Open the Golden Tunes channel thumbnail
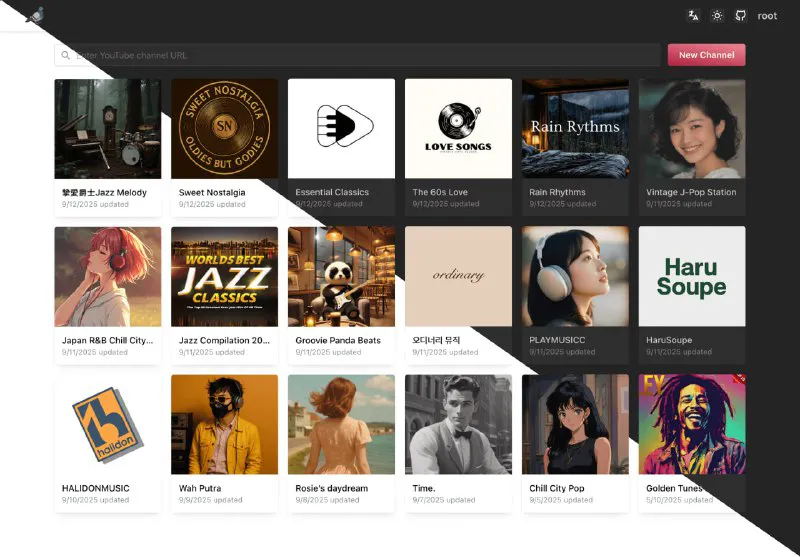 [x=692, y=424]
